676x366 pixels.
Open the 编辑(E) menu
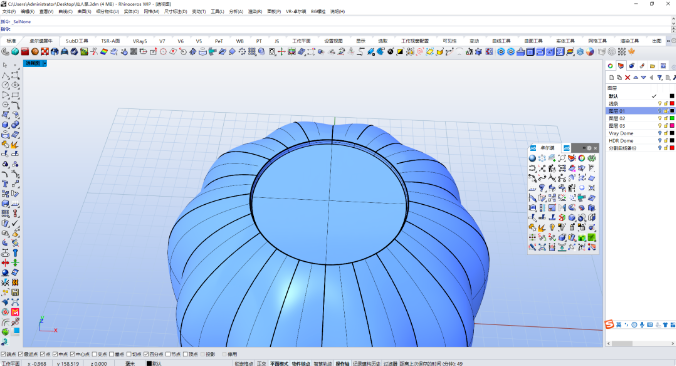point(28,12)
